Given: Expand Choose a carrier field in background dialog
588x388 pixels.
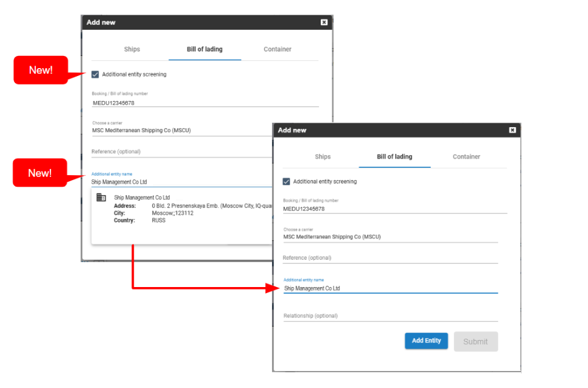Looking at the screenshot, I should 183,130.
